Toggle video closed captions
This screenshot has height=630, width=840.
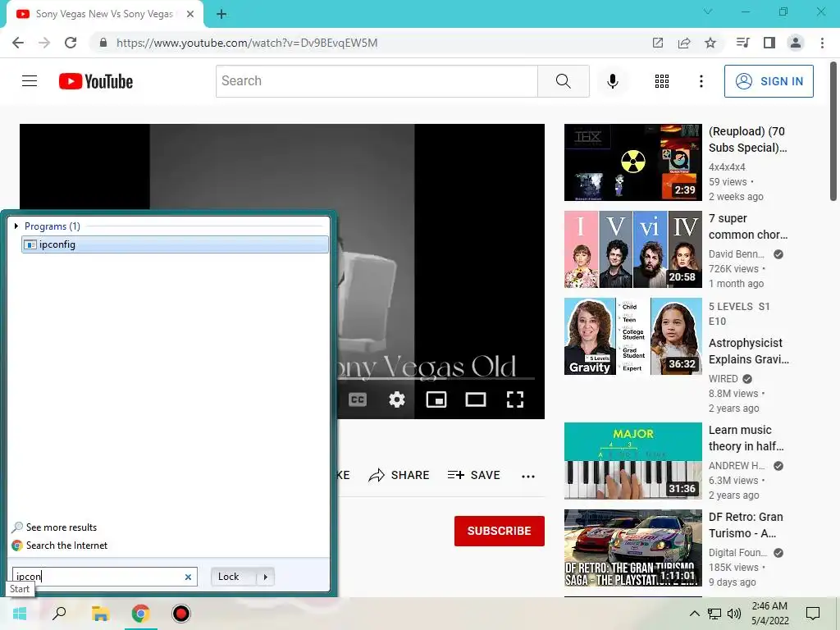point(358,399)
